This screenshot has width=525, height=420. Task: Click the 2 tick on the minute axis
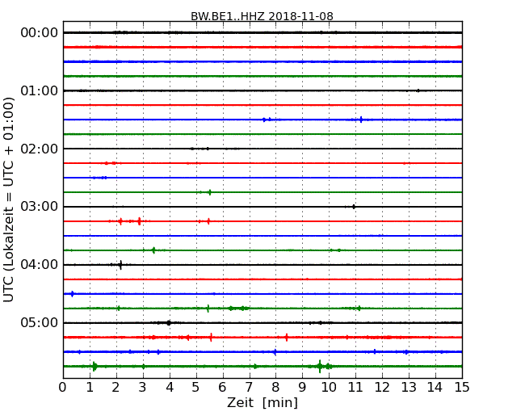point(115,388)
